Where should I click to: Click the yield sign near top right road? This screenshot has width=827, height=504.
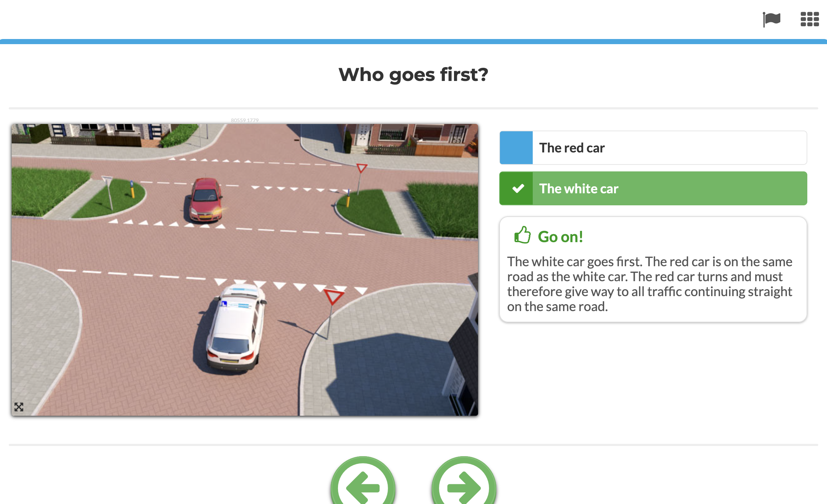pyautogui.click(x=361, y=168)
